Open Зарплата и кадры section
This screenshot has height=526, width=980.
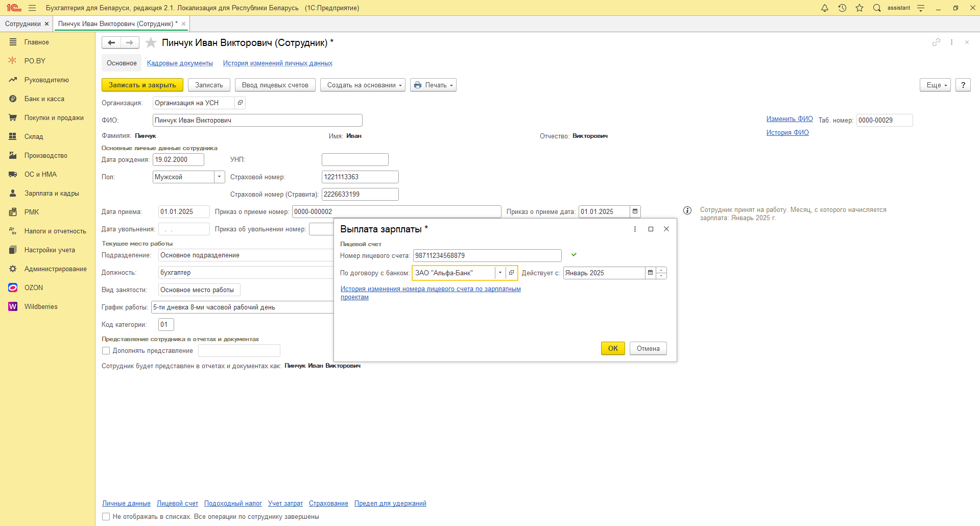[52, 193]
